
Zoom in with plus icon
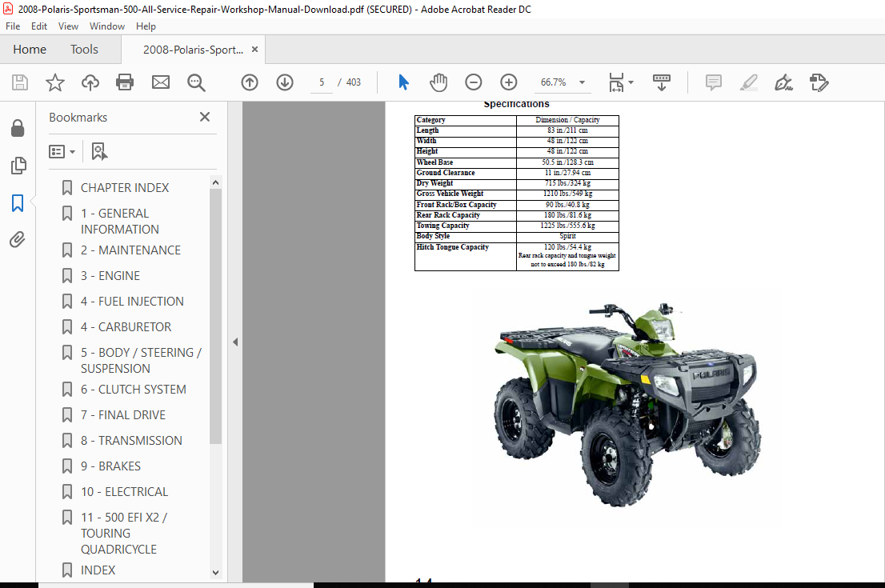(x=509, y=82)
